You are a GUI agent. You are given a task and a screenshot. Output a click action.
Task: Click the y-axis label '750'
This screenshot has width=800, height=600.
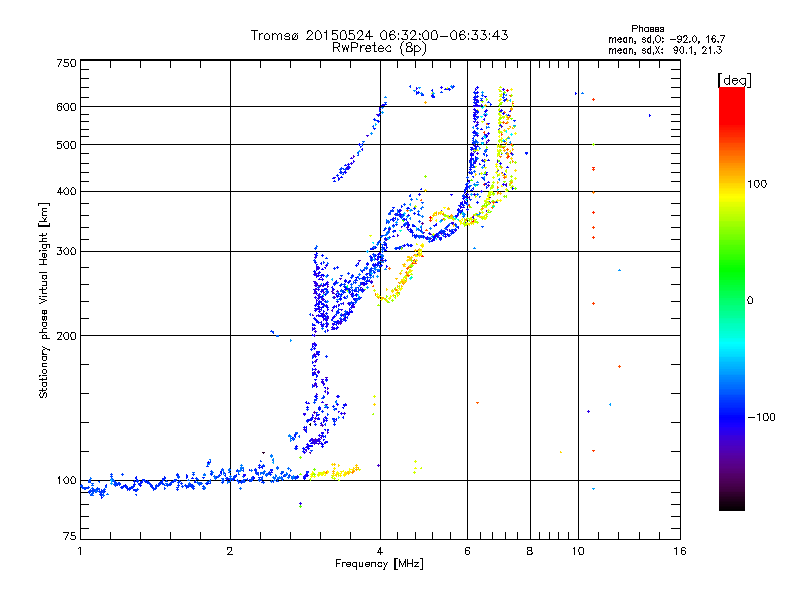[x=66, y=63]
